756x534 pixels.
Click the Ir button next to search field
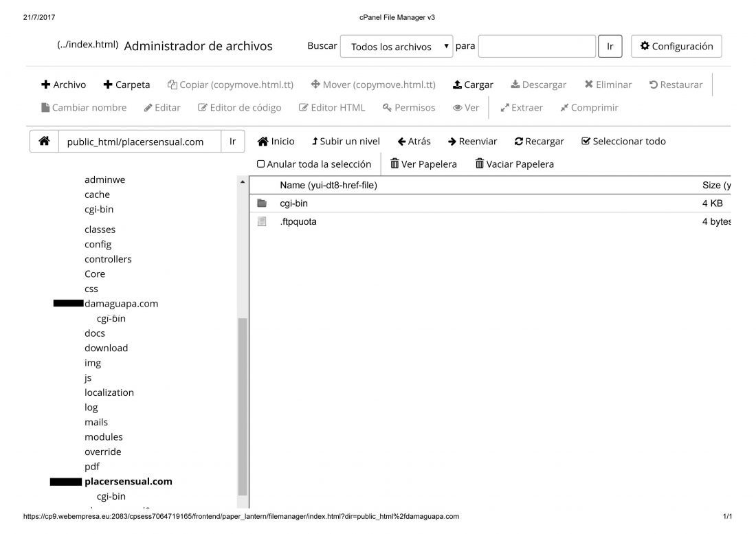point(610,46)
